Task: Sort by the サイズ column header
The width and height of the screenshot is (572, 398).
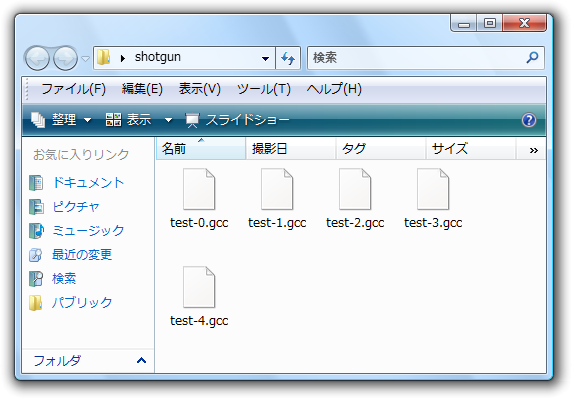Action: point(471,148)
